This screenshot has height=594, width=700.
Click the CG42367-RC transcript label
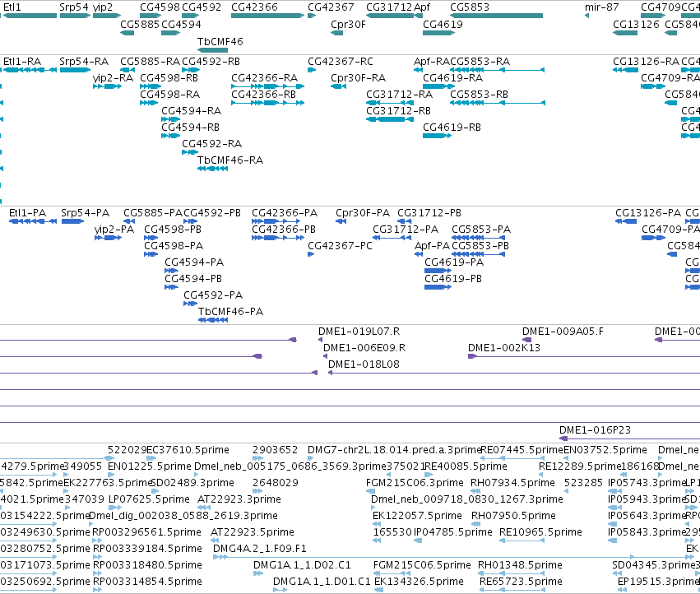tap(341, 61)
